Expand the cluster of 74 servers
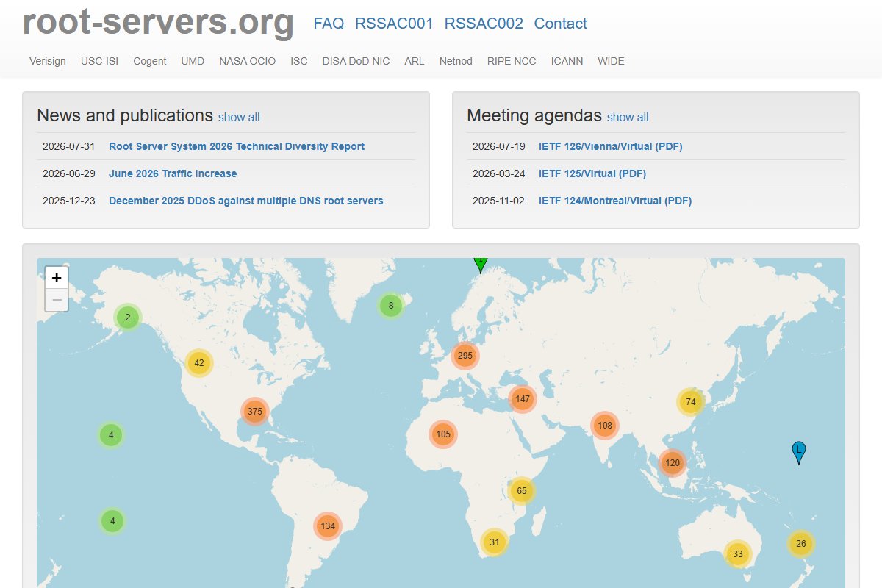This screenshot has width=882, height=588. point(691,402)
